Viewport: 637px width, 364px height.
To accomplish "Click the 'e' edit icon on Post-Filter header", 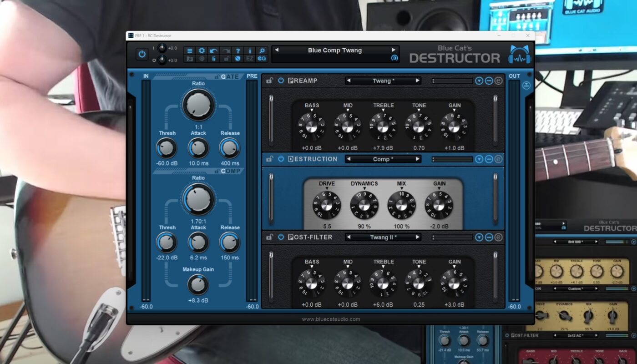I will coord(498,238).
